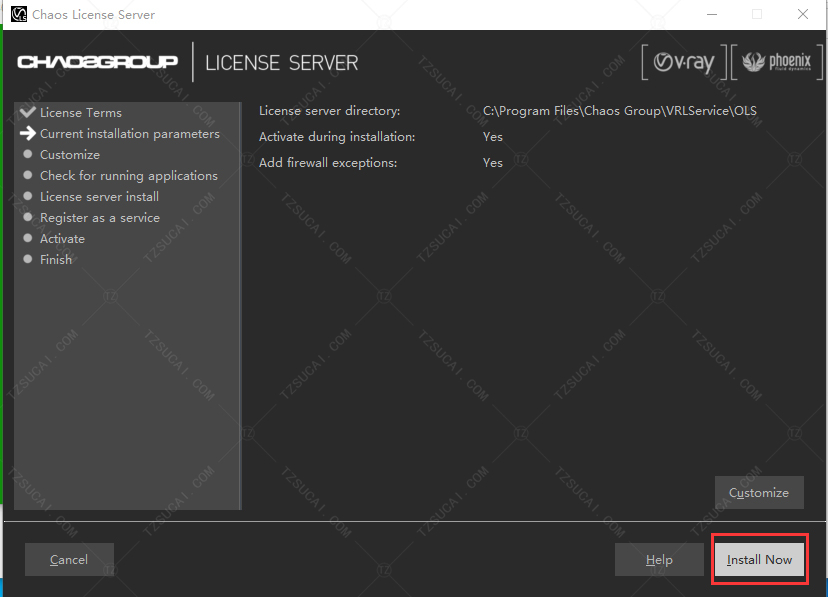The image size is (828, 597).
Task: Close the Chaos License Server window
Action: click(803, 14)
